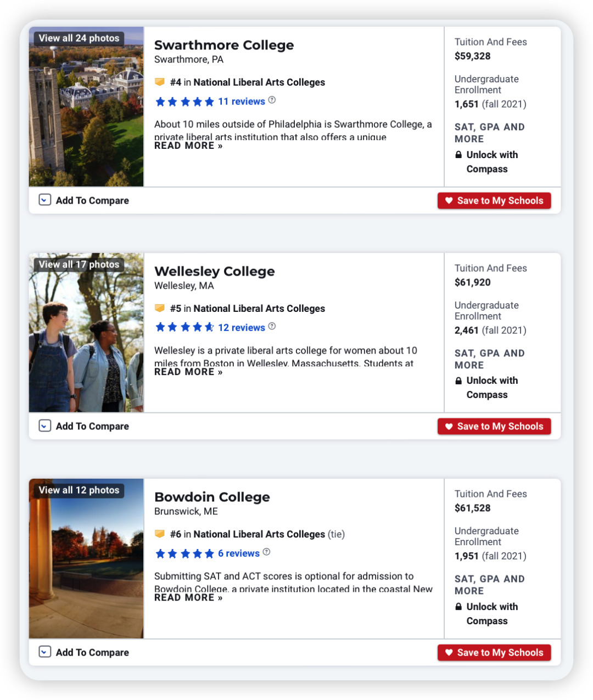
Task: Save Bowdoin College to My Schools
Action: (494, 653)
